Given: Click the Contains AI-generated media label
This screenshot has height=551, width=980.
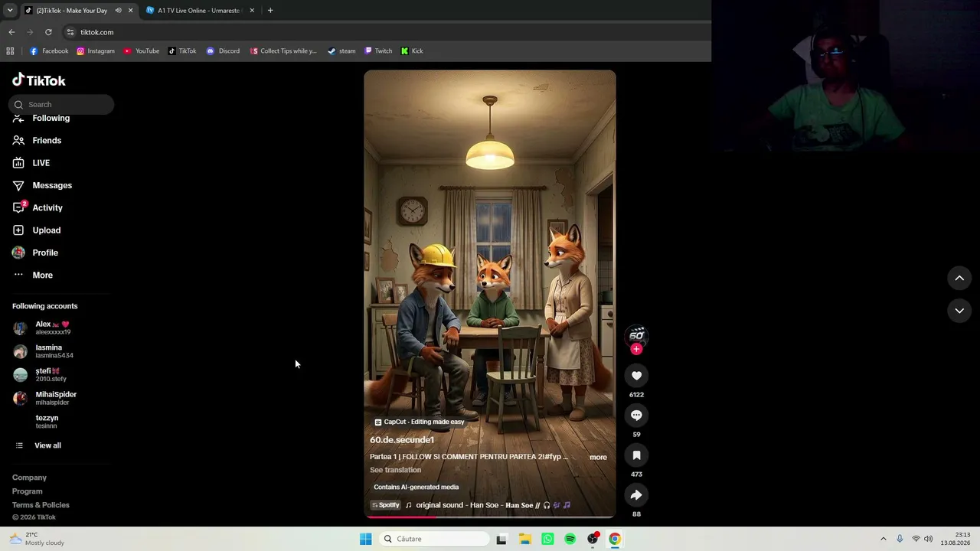Looking at the screenshot, I should 416,487.
